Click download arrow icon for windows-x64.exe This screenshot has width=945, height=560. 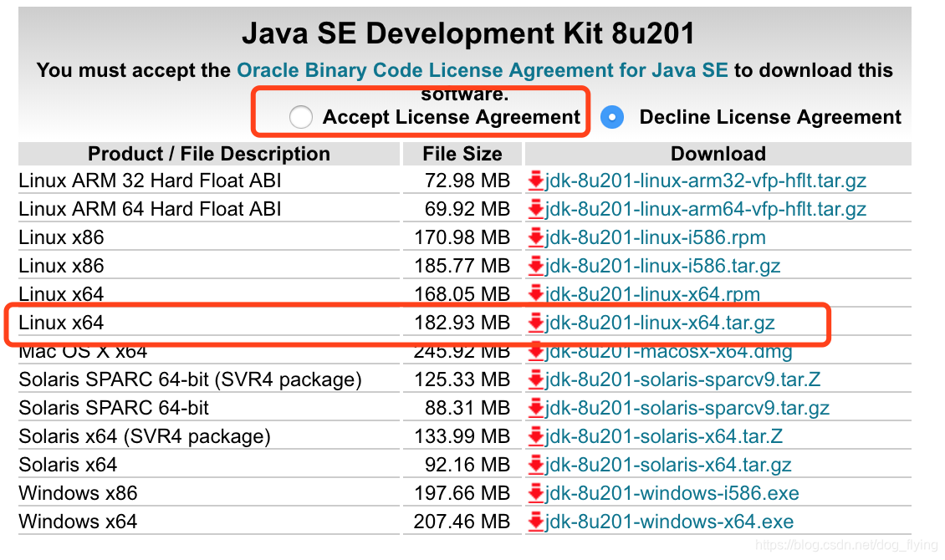535,522
